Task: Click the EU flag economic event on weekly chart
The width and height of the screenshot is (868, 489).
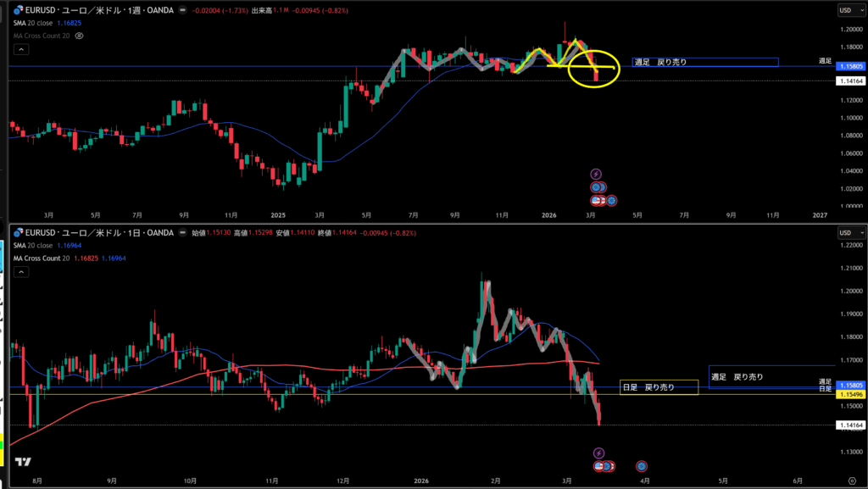Action: point(597,187)
